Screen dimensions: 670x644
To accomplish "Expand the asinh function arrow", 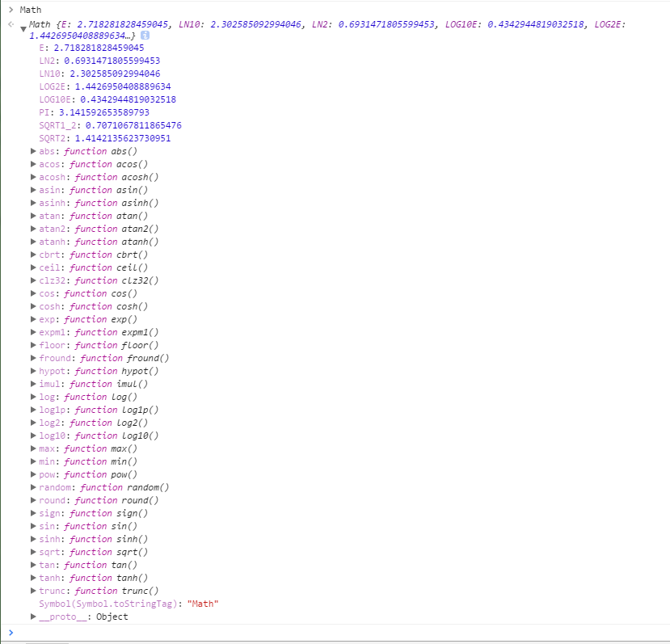I will (33, 203).
